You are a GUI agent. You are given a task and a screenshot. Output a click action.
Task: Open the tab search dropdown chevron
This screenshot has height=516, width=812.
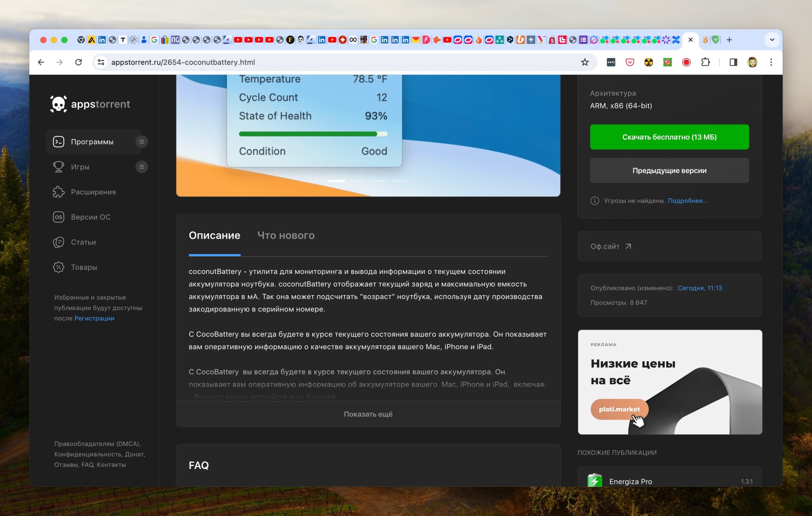772,40
